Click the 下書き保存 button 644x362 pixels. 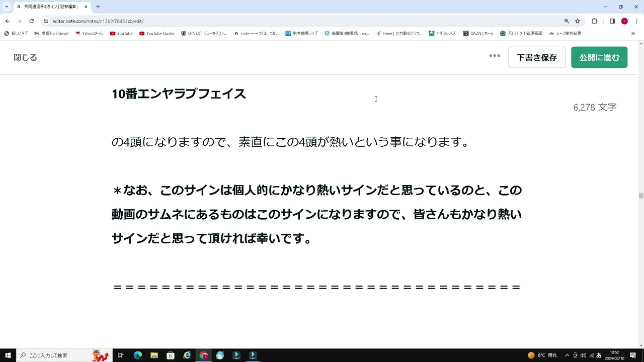point(536,57)
